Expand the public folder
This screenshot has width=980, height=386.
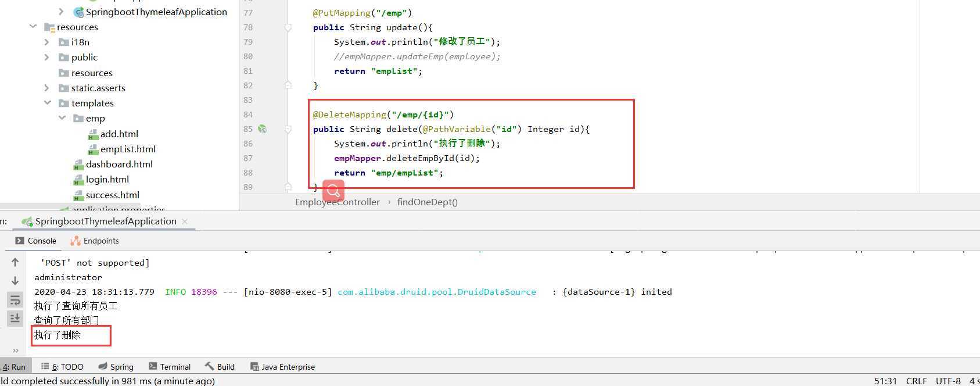click(47, 57)
